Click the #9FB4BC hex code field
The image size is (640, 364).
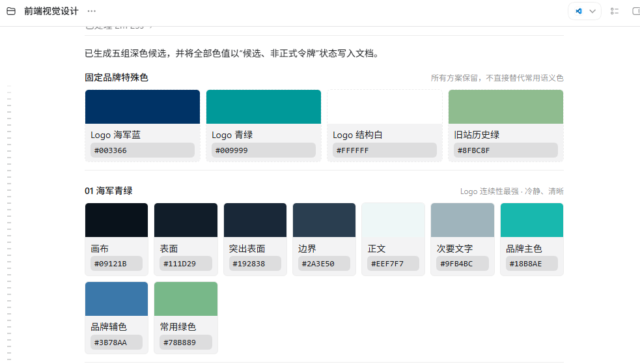[462, 264]
